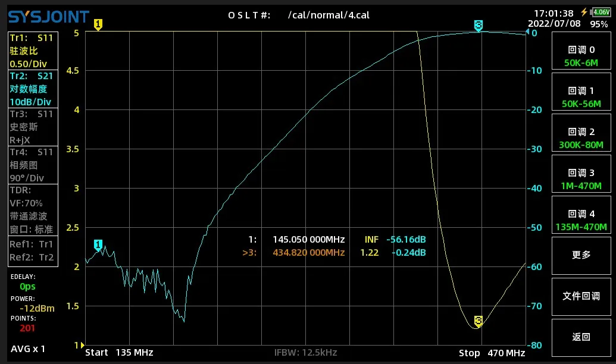Select yellow marker 3 at SWR minimum
Screen dimensions: 616x364
(x=478, y=321)
